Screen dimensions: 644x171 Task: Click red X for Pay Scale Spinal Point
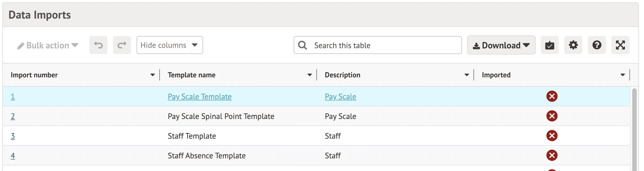click(x=552, y=116)
